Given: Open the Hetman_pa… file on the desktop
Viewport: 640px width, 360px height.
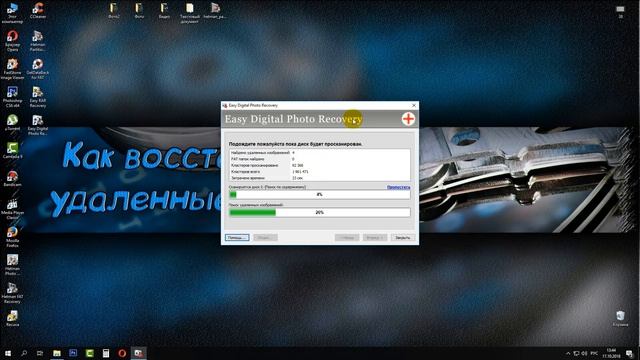Looking at the screenshot, I should (x=215, y=11).
